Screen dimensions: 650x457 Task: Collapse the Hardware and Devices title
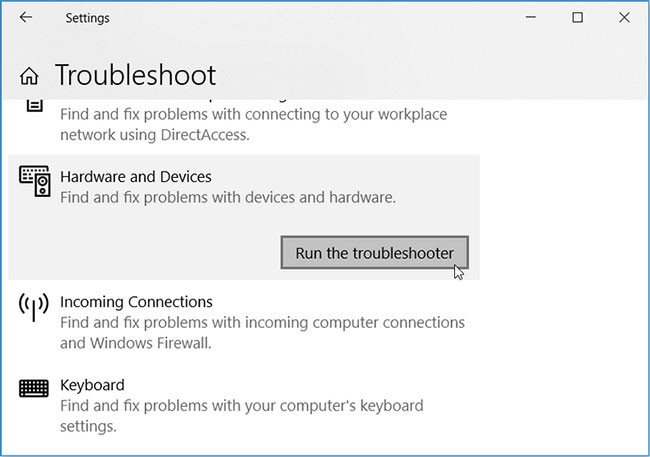click(136, 177)
